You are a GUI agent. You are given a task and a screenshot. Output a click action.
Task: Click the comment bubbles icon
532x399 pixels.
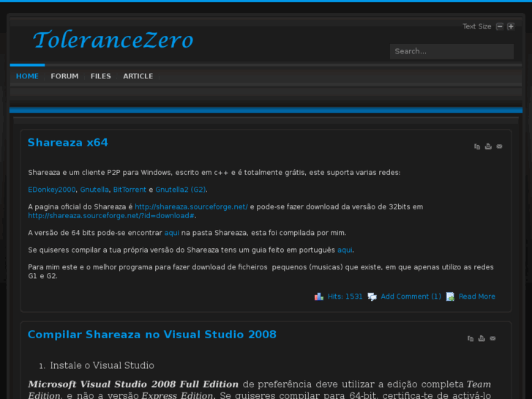(x=372, y=297)
